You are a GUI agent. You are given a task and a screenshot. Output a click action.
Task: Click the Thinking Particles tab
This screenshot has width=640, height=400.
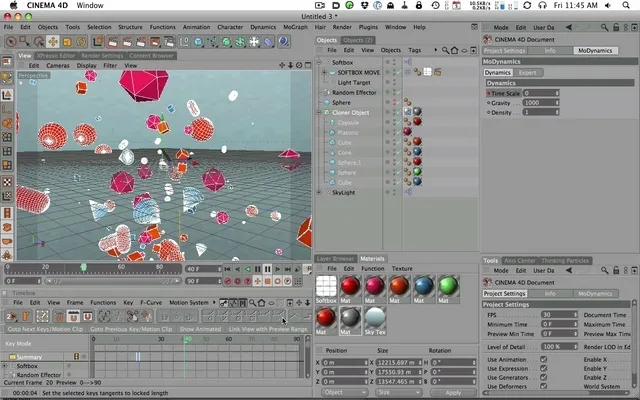click(565, 260)
